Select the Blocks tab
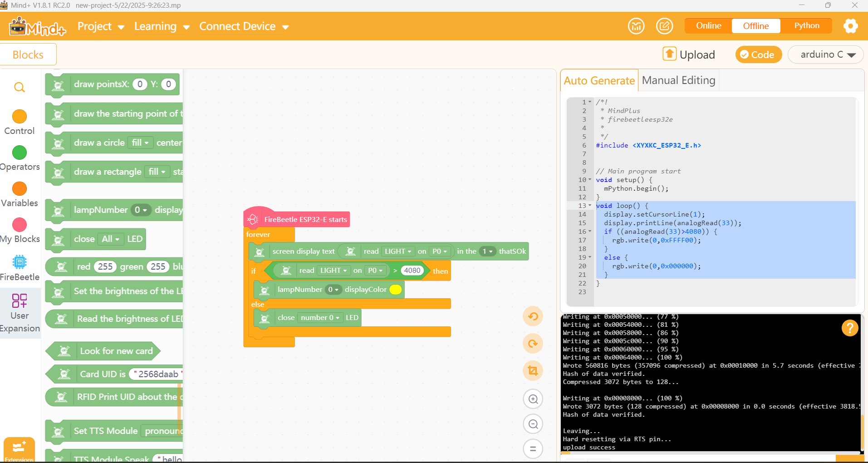The height and width of the screenshot is (463, 868). (x=28, y=54)
